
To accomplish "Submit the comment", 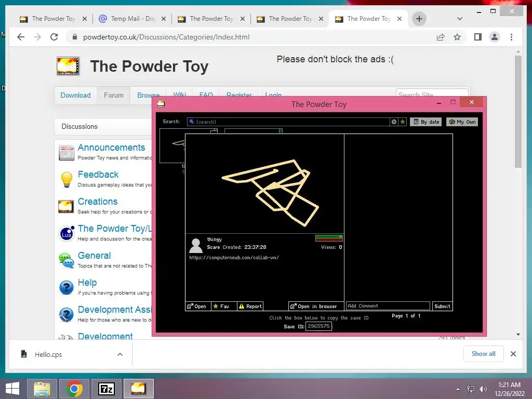I will pyautogui.click(x=443, y=306).
